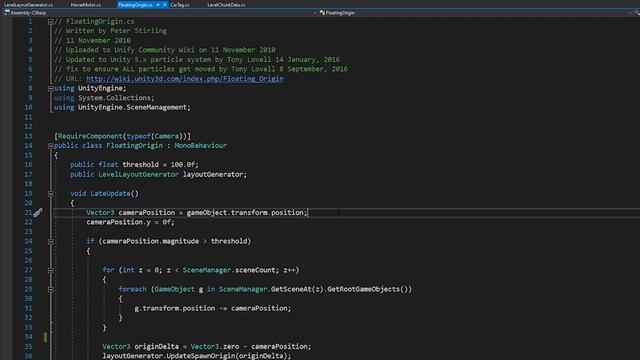640x360 pixels.
Task: Click 'FloatingOrigin' class name on line 14
Action: tap(134, 145)
